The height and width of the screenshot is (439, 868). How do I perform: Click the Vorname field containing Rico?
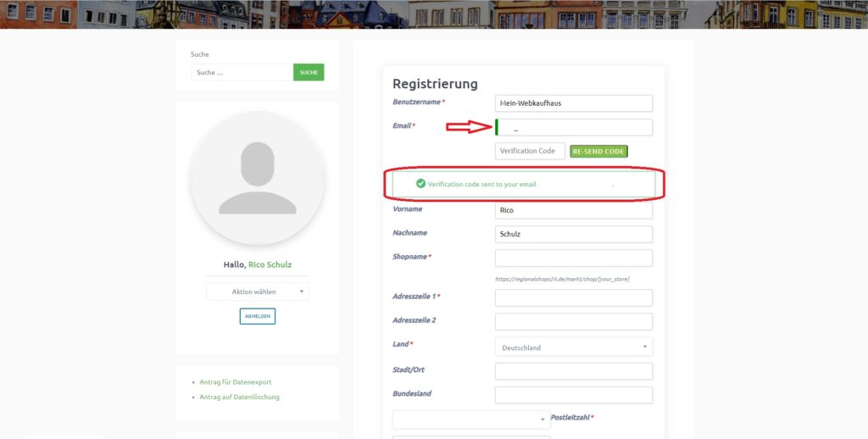coord(574,210)
